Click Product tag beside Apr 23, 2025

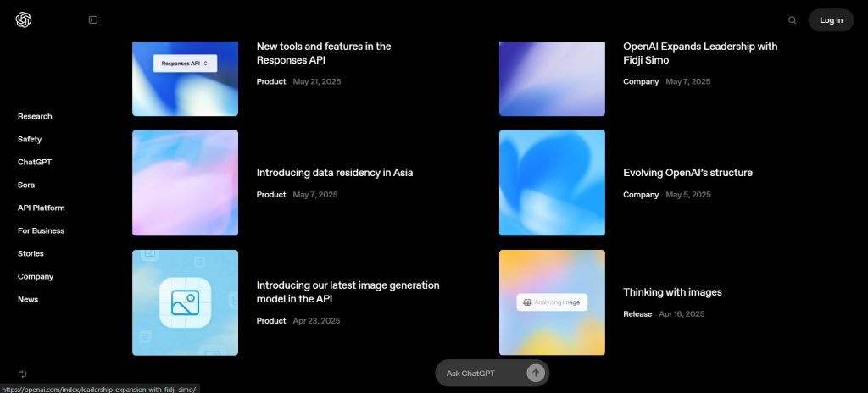click(271, 321)
